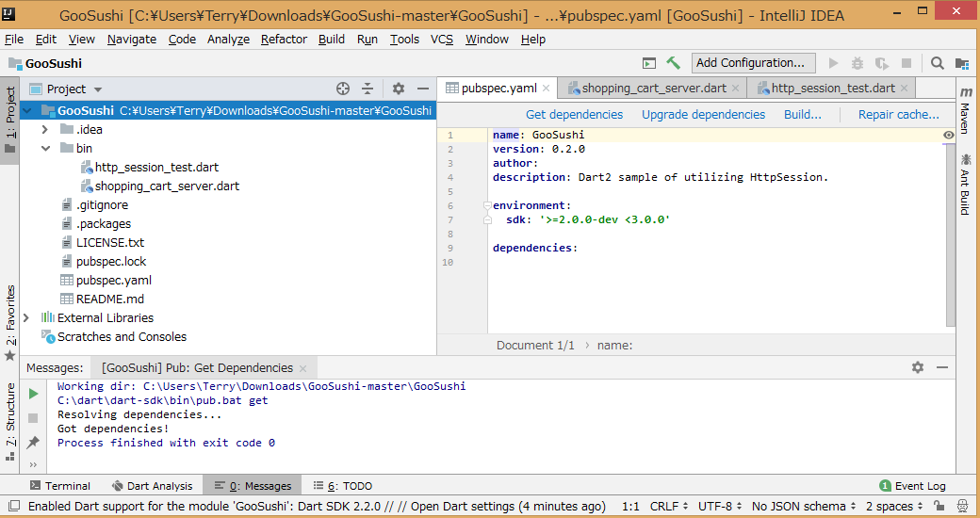This screenshot has width=980, height=518.
Task: Select README.md in the project tree
Action: click(x=110, y=299)
